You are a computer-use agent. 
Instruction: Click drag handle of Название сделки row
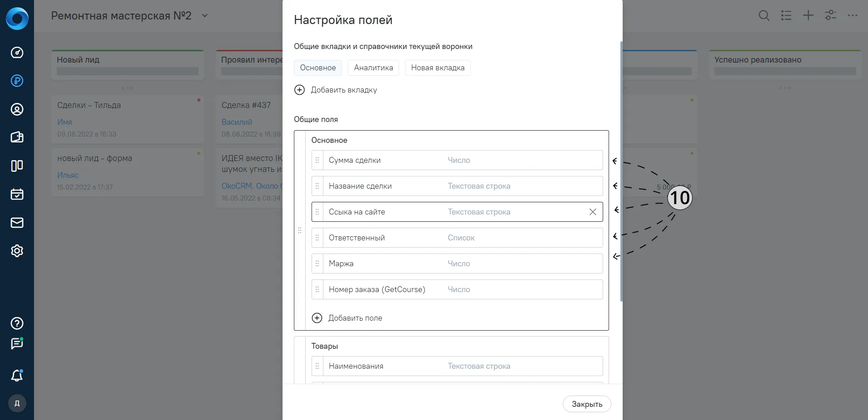pos(317,186)
